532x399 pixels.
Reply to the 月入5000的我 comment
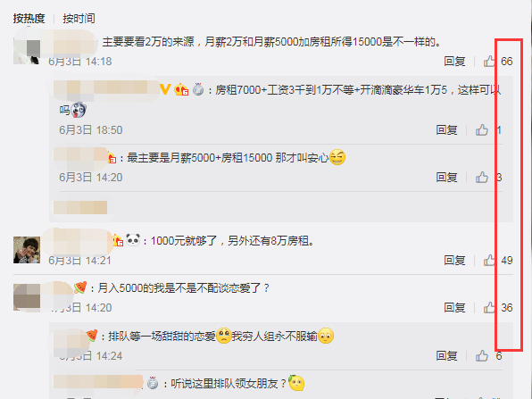tap(454, 308)
